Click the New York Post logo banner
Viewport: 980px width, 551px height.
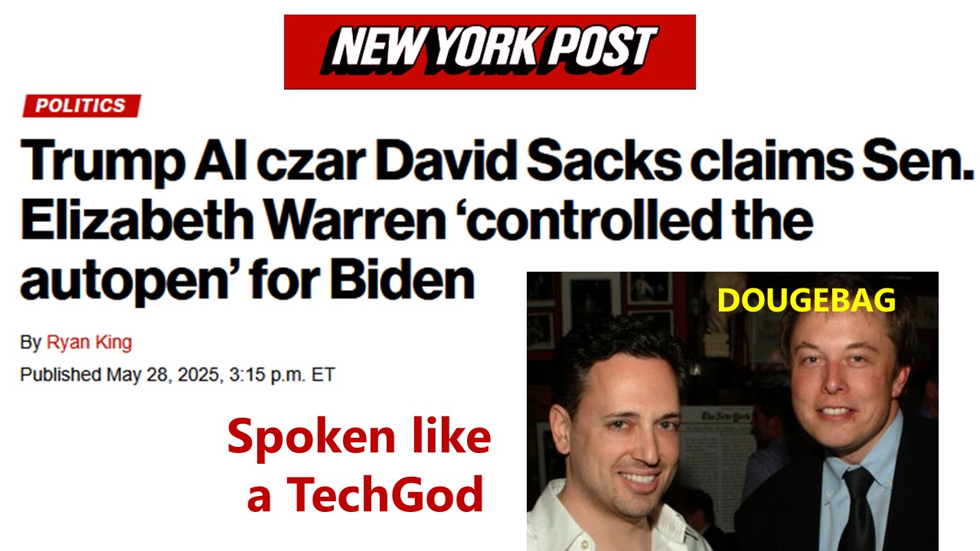click(x=490, y=51)
